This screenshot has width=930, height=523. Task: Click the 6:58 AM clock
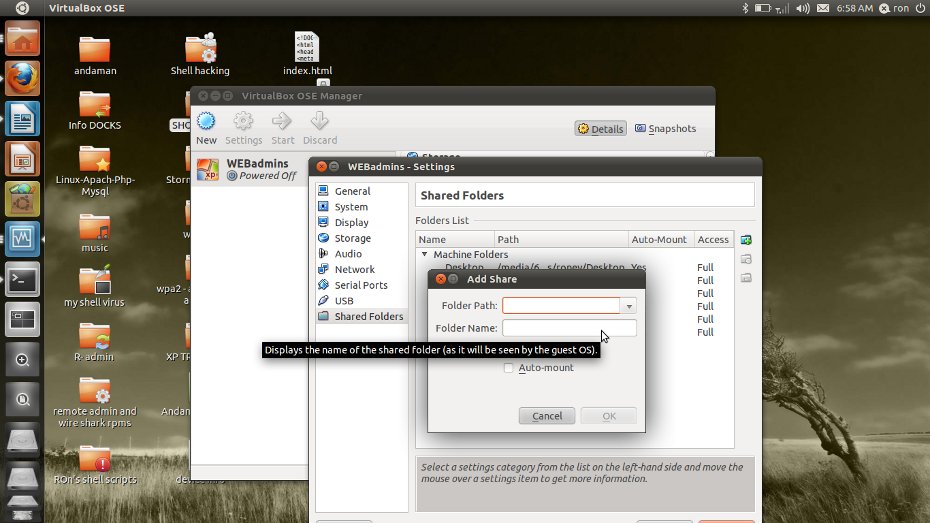855,8
